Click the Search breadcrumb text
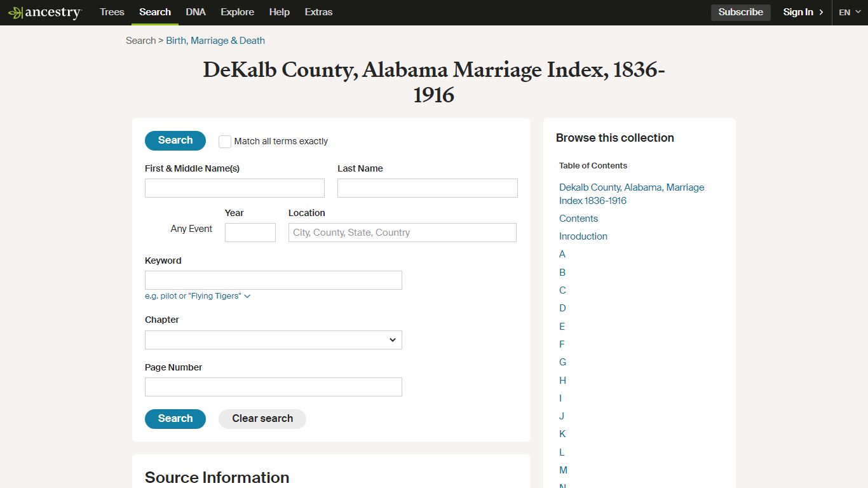 [140, 41]
